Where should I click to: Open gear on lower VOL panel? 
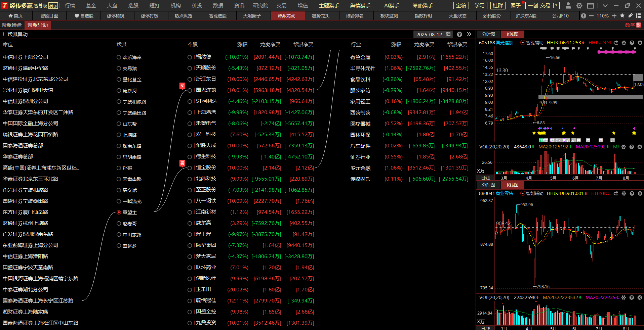(624, 297)
